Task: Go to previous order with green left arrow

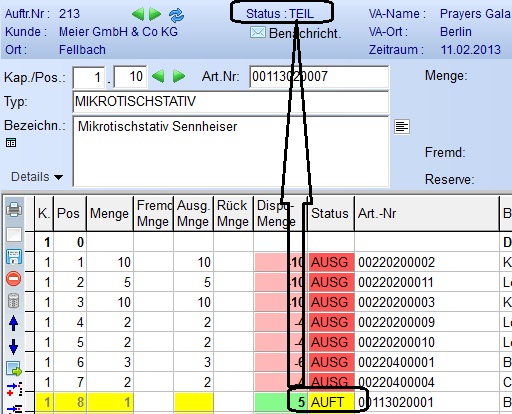Action: (x=138, y=14)
